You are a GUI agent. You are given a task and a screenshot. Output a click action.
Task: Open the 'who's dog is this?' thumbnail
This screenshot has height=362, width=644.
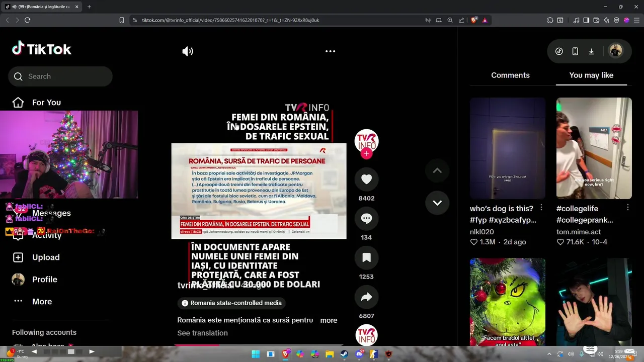(508, 148)
